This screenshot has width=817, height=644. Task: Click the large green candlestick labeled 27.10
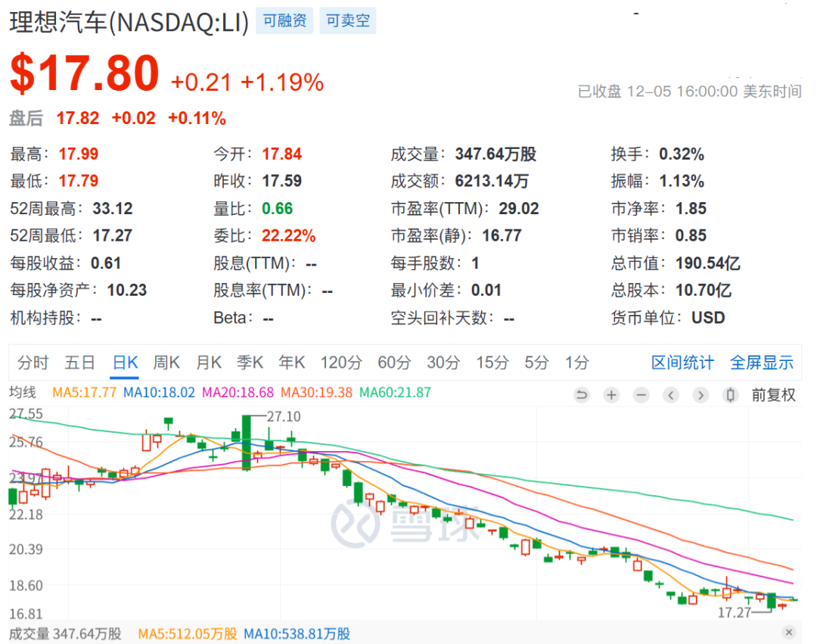tap(247, 443)
